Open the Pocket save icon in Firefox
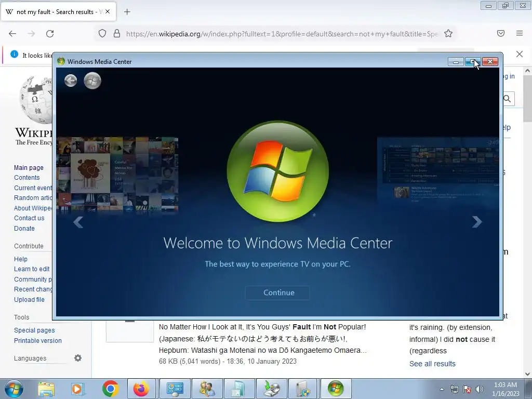The image size is (532, 399). coord(501,33)
